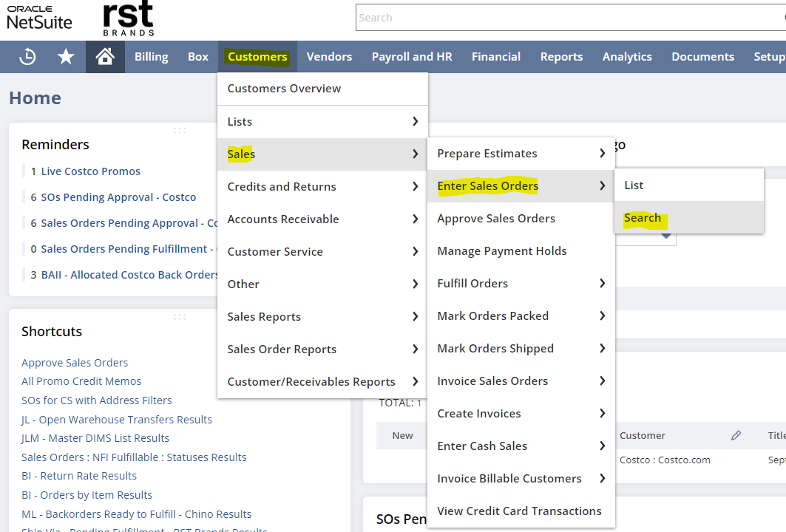The height and width of the screenshot is (532, 786).
Task: Open the Payroll and HR menu
Action: click(412, 57)
